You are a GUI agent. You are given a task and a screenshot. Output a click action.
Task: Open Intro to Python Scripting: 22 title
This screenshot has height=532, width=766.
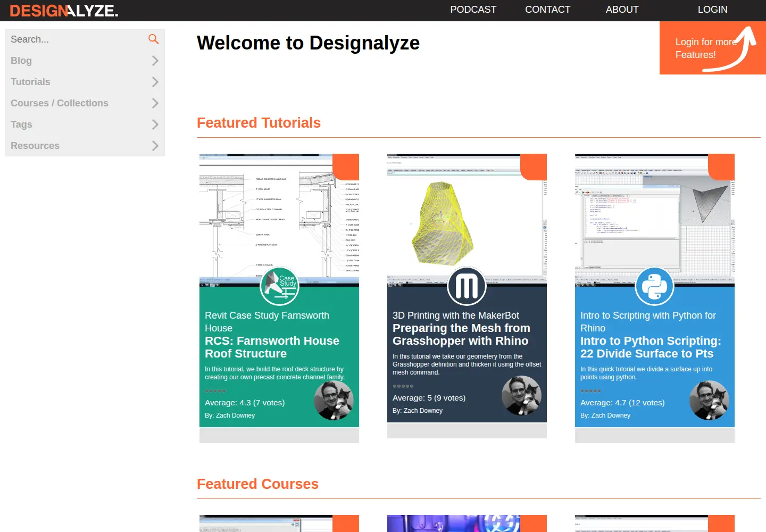651,347
